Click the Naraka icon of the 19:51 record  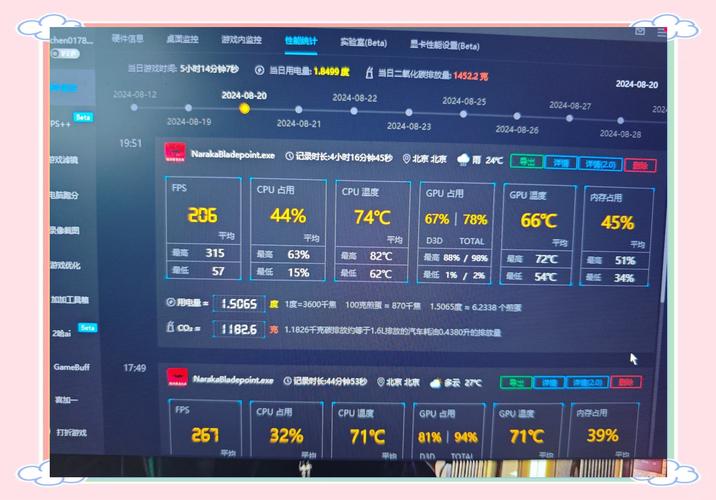pos(175,153)
